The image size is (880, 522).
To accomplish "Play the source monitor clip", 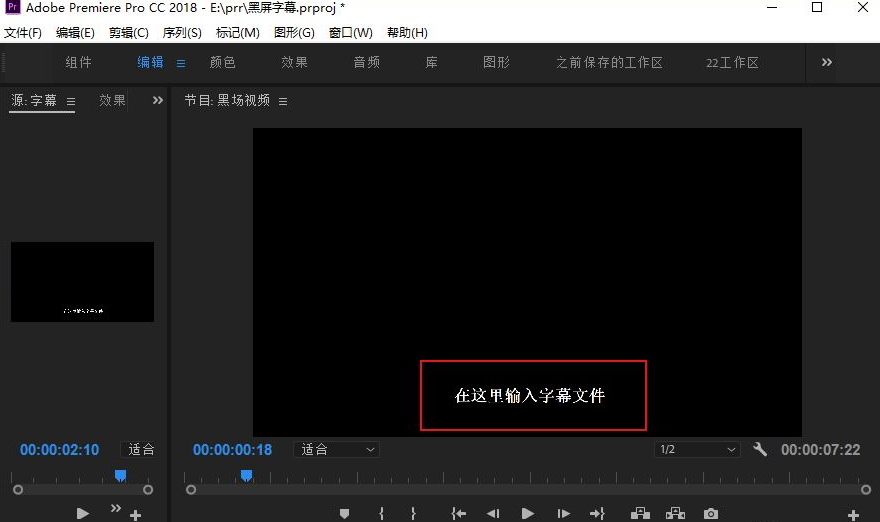I will 82,514.
